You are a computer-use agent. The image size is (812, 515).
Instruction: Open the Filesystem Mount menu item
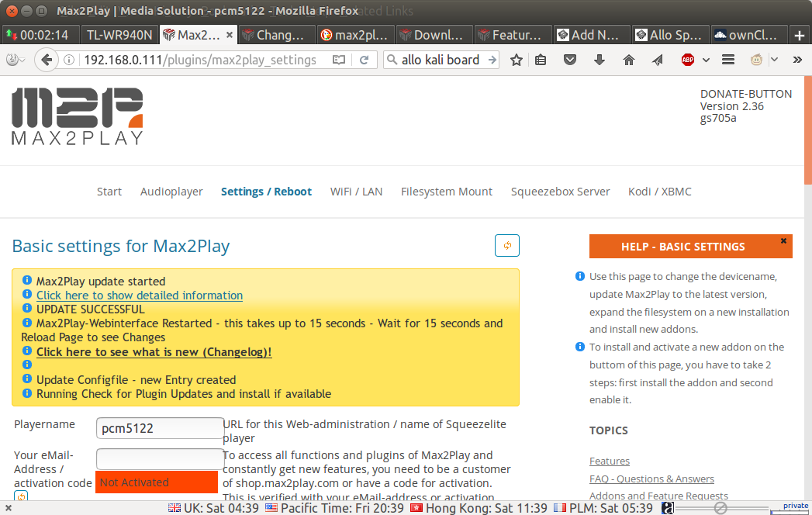(447, 192)
